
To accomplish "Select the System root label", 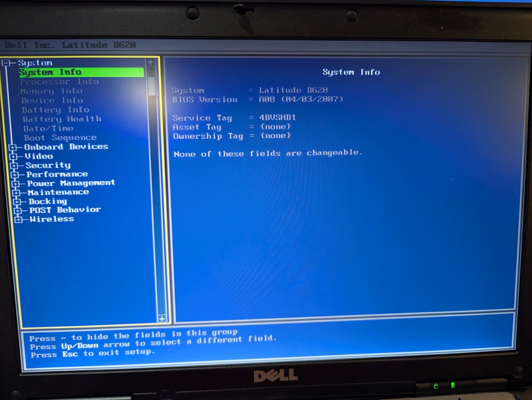I will click(35, 63).
